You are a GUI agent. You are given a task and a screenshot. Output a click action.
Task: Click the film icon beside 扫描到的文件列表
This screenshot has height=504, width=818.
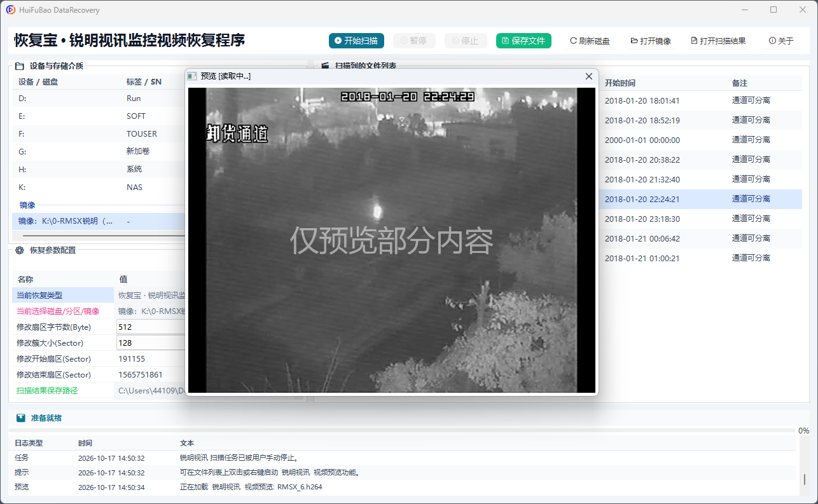tap(325, 65)
